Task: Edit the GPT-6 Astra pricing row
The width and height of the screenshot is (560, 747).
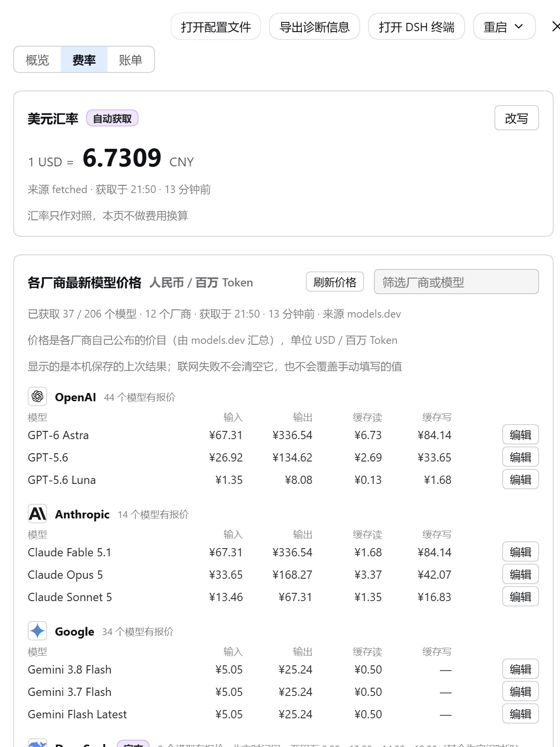Action: click(520, 435)
